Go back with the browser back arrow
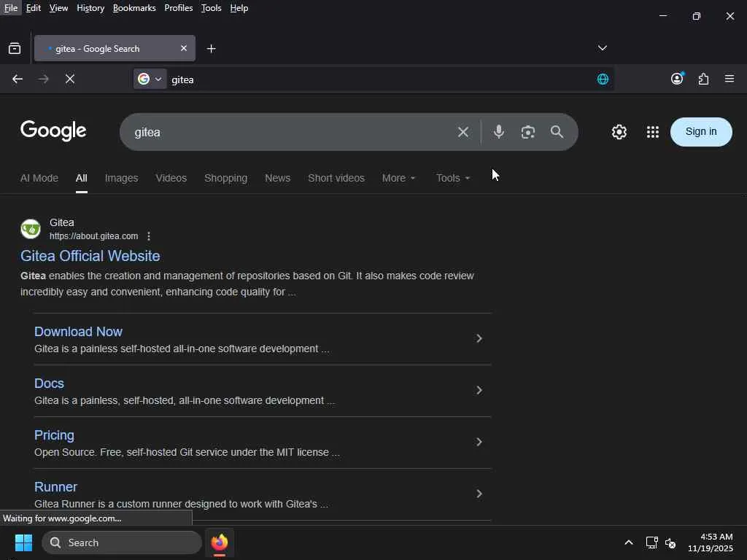 (18, 79)
